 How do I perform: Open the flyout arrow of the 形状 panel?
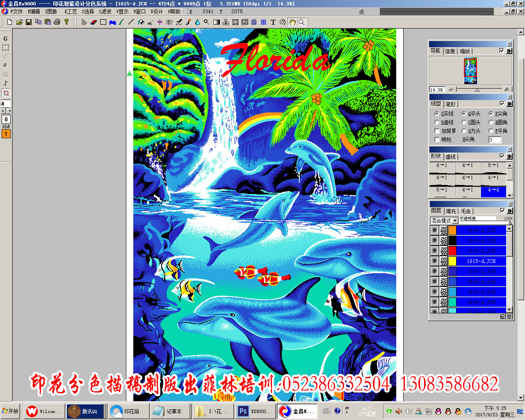click(x=509, y=156)
